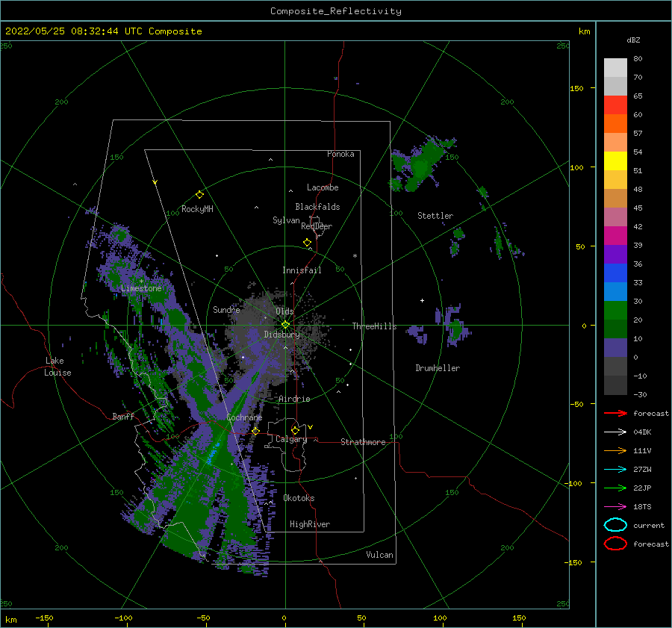The height and width of the screenshot is (628, 672).
Task: Click the Okotoks label
Action: (x=299, y=498)
